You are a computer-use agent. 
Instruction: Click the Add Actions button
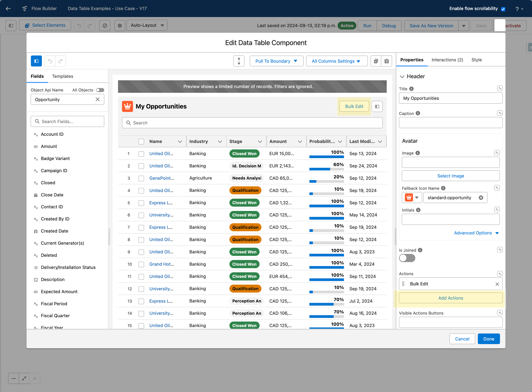(x=450, y=298)
